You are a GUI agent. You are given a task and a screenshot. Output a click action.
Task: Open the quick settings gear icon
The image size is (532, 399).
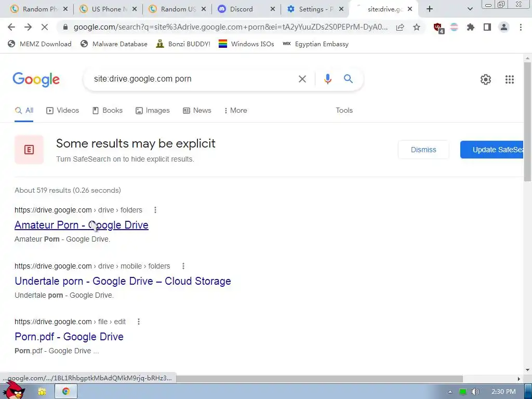tap(486, 79)
